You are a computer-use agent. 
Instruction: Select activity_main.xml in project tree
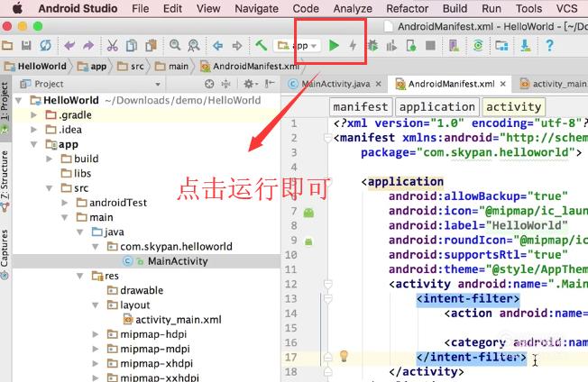(172, 320)
